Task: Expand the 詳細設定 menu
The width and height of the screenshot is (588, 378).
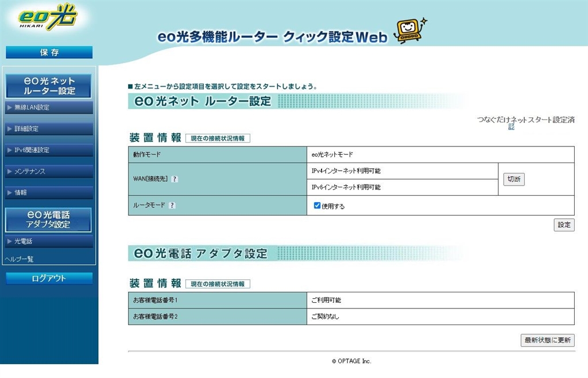Action: click(49, 129)
